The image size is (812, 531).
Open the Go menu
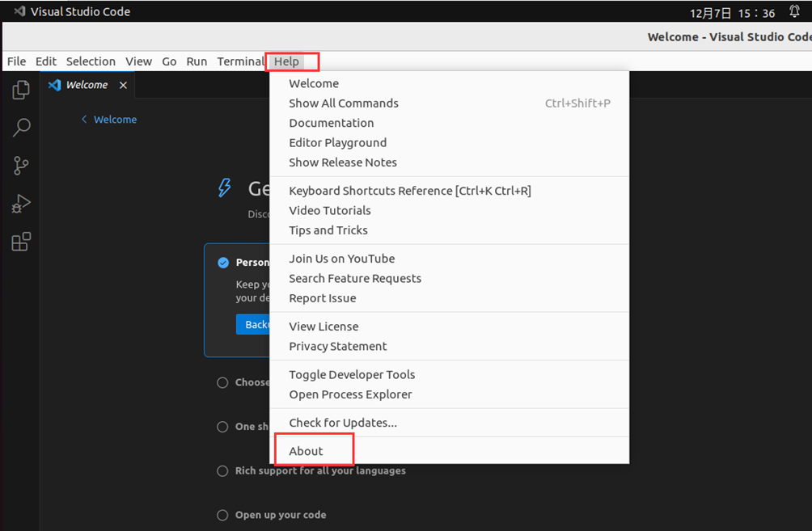169,61
